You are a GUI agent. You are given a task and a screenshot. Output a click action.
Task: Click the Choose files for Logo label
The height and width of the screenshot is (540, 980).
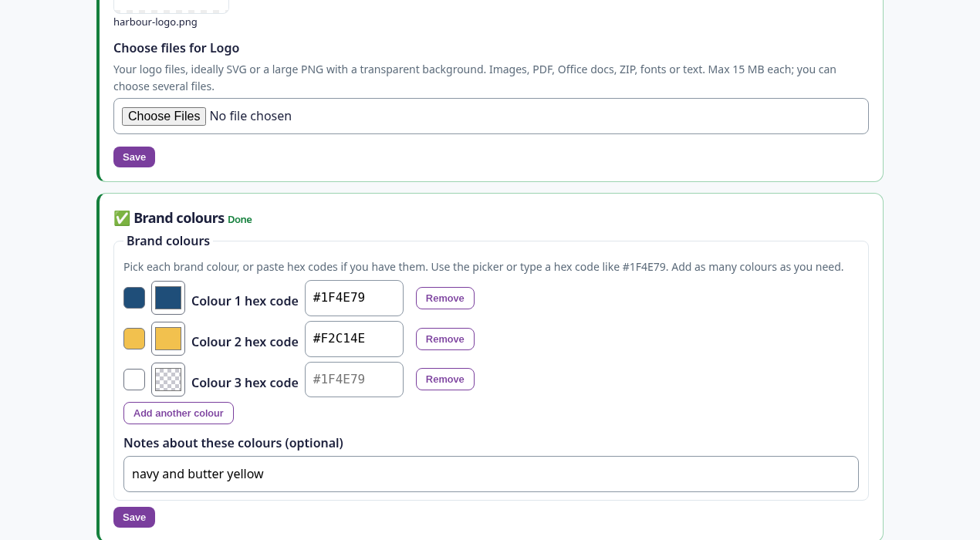(x=177, y=48)
